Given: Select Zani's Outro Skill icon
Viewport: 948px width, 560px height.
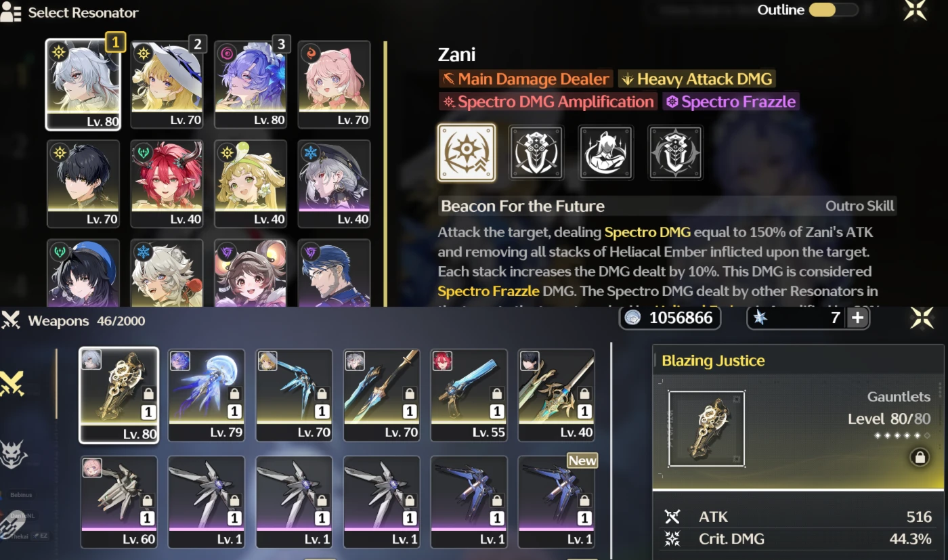Looking at the screenshot, I should tap(466, 152).
